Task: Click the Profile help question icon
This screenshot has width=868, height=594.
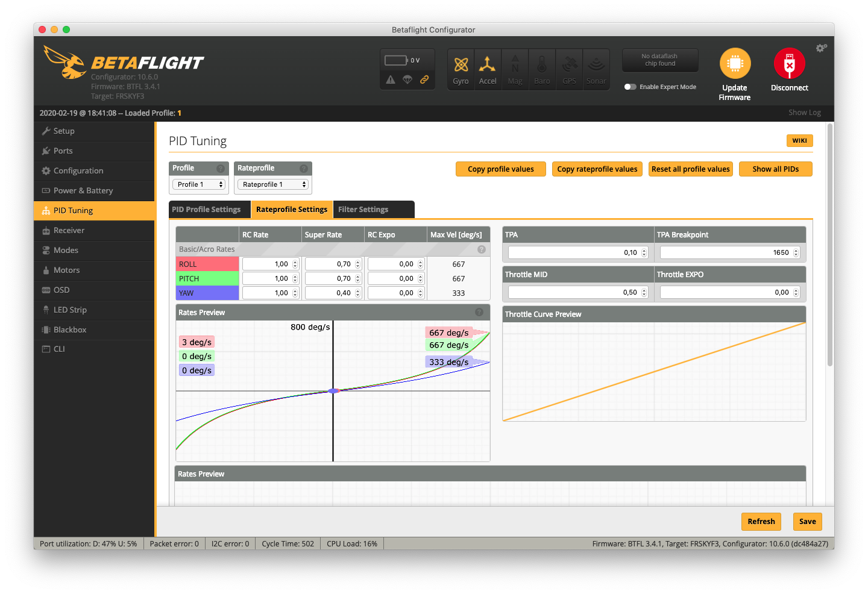Action: pos(221,169)
